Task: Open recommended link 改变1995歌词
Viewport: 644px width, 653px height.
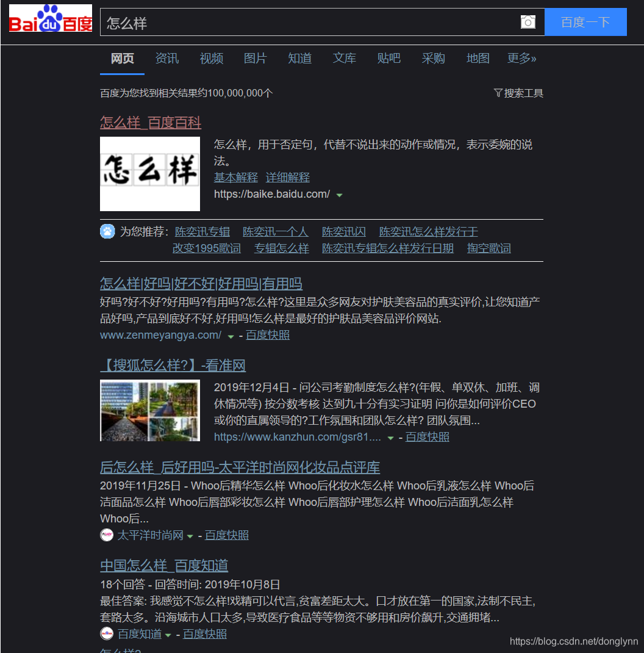Action: 207,248
